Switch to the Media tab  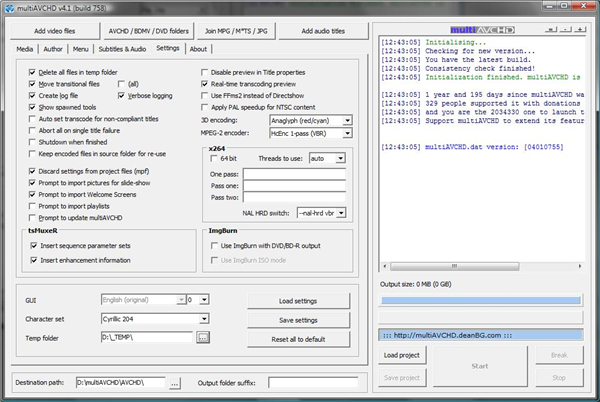[x=25, y=48]
